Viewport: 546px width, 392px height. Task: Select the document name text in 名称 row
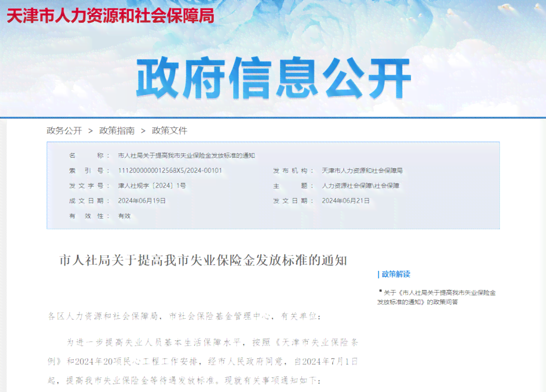[x=187, y=156]
